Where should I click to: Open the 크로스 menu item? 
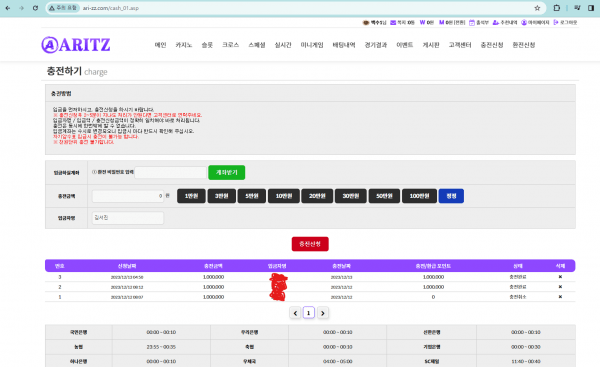230,45
